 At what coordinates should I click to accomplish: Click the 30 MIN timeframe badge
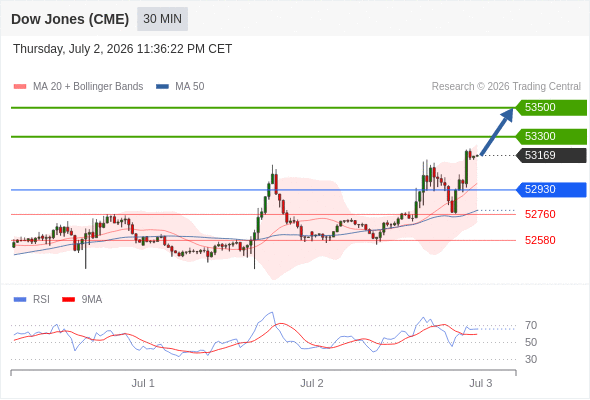162,19
